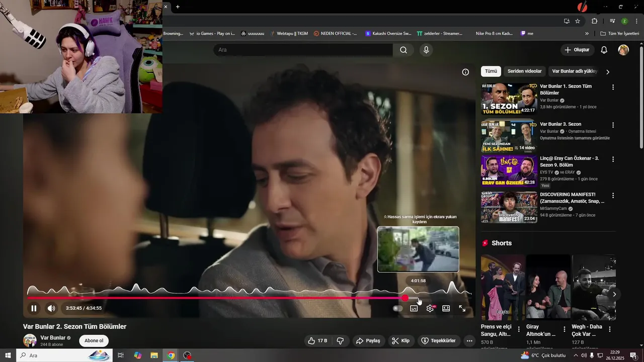Viewport: 644px width, 362px height.
Task: Open Chrome extensions puzzle icon
Action: click(594, 21)
